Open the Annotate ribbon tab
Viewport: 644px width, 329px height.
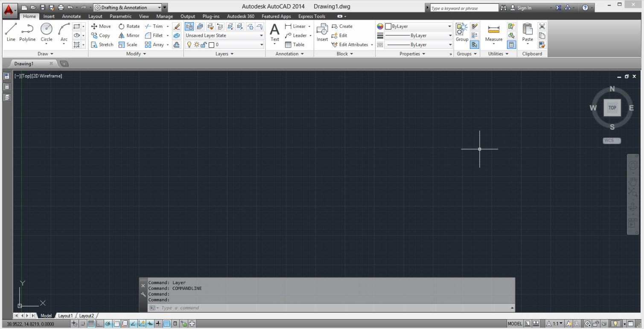[x=71, y=16]
